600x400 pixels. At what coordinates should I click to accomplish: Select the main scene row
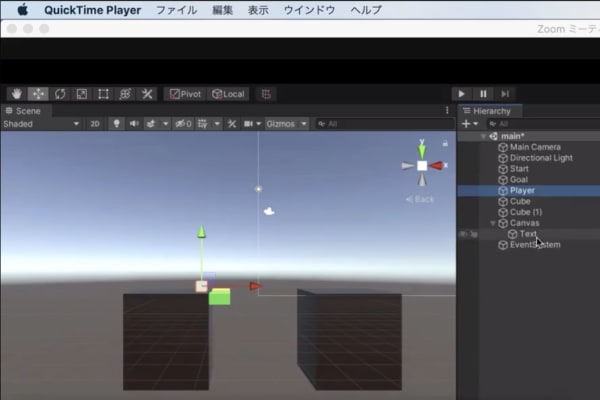tap(528, 136)
